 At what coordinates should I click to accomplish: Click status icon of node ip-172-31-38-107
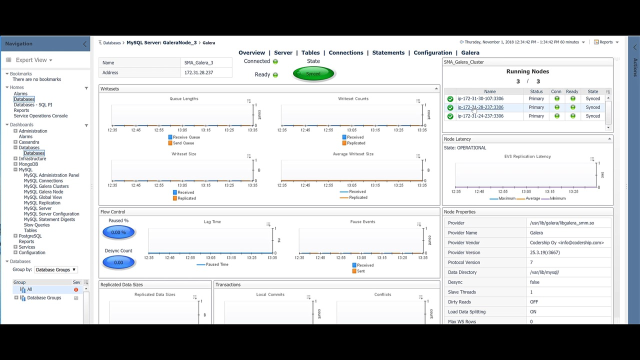pos(450,99)
